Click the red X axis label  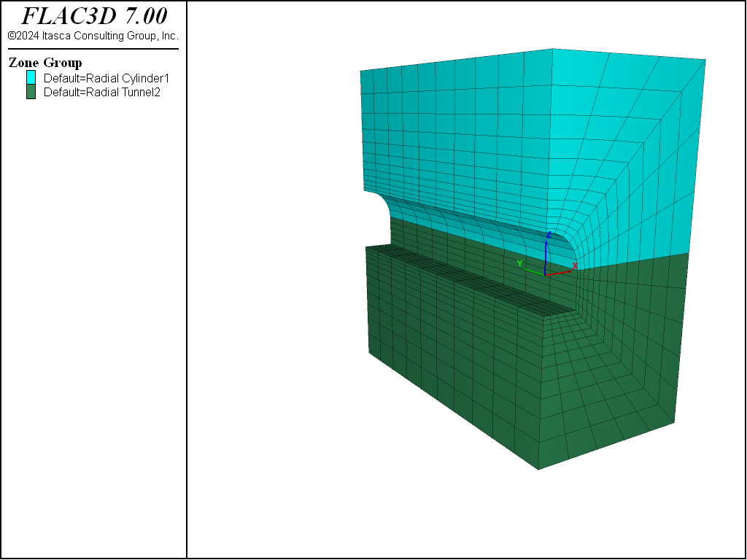575,266
